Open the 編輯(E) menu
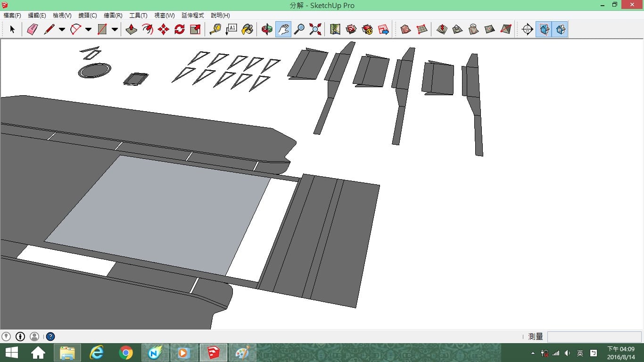The width and height of the screenshot is (644, 362). pos(37,16)
